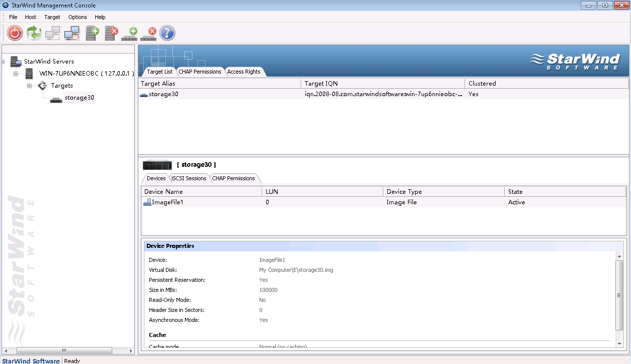The width and height of the screenshot is (631, 364).
Task: Collapse the Targets tree node
Action: tap(29, 86)
